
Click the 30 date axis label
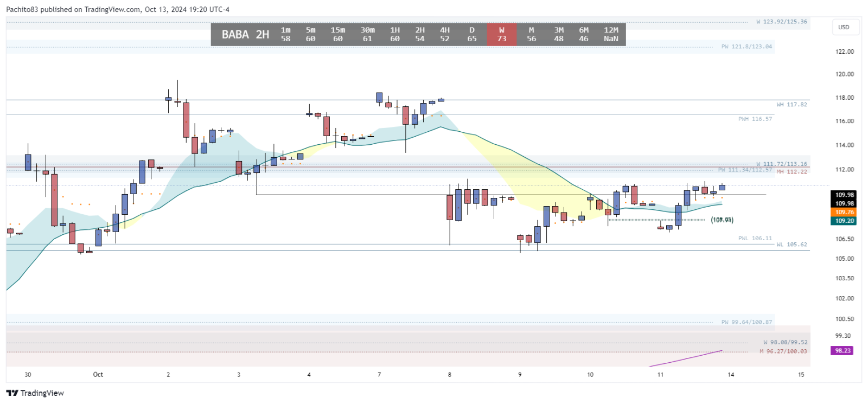(x=28, y=374)
